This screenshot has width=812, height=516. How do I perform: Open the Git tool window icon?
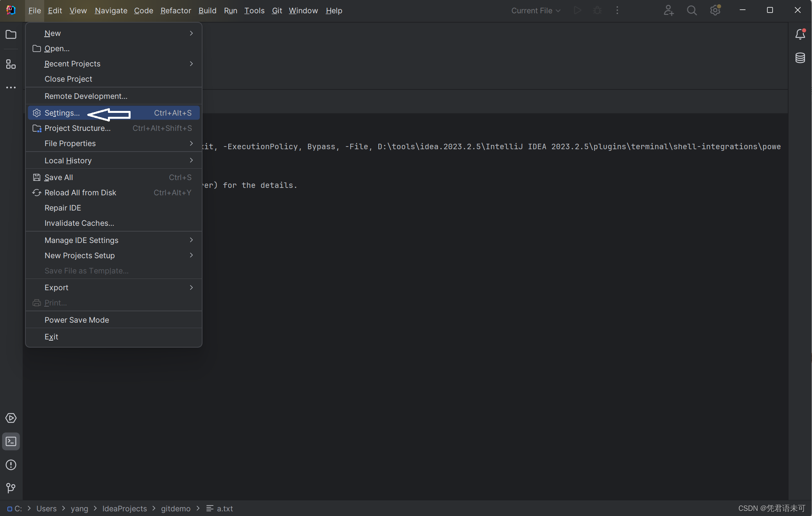[x=11, y=488]
